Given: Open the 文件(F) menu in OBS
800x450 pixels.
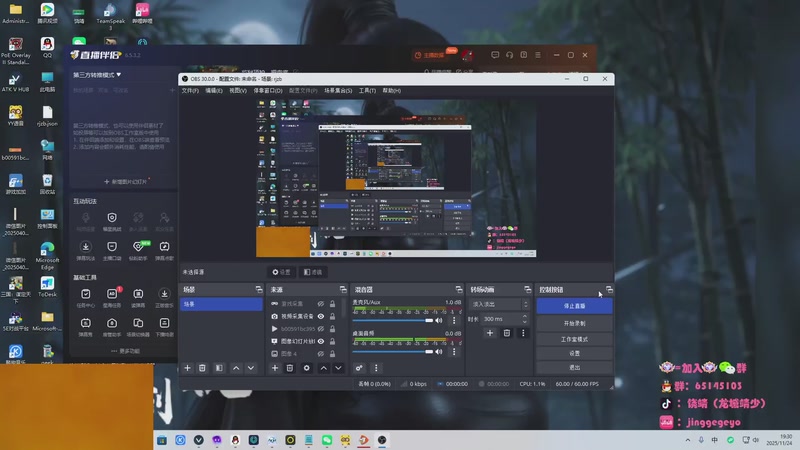Looking at the screenshot, I should pyautogui.click(x=190, y=91).
